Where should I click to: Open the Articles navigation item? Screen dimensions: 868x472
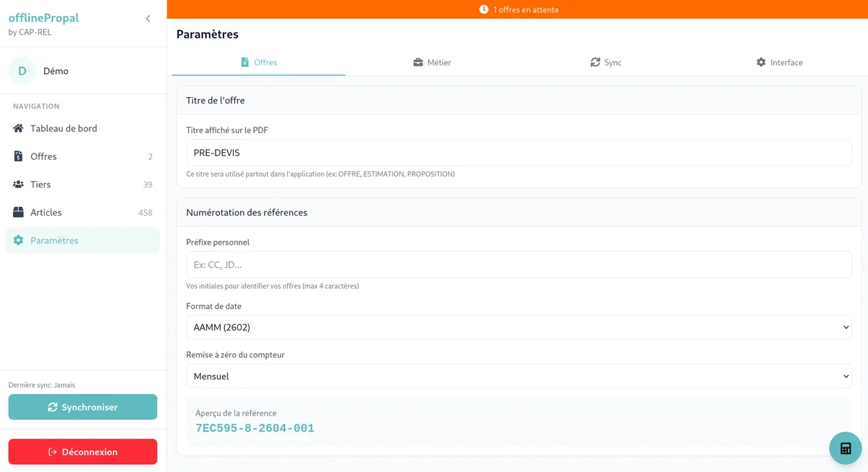[x=83, y=213]
